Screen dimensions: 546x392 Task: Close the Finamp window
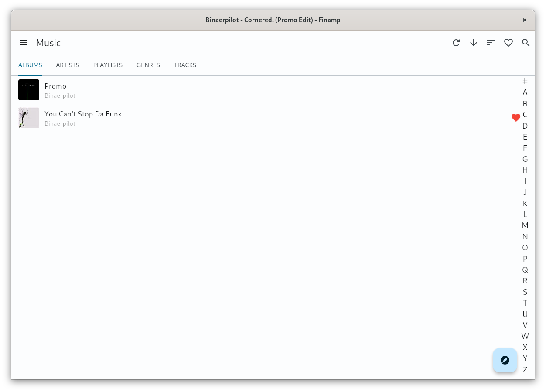(525, 20)
